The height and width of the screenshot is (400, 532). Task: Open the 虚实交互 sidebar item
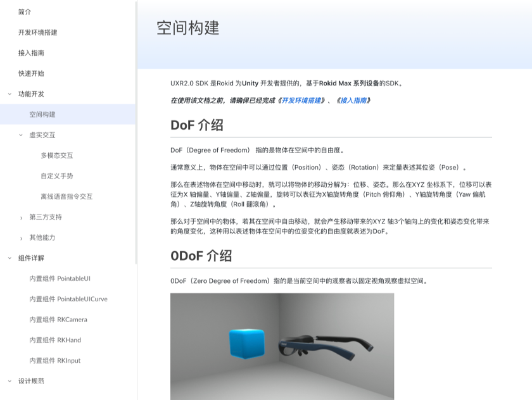click(x=42, y=135)
